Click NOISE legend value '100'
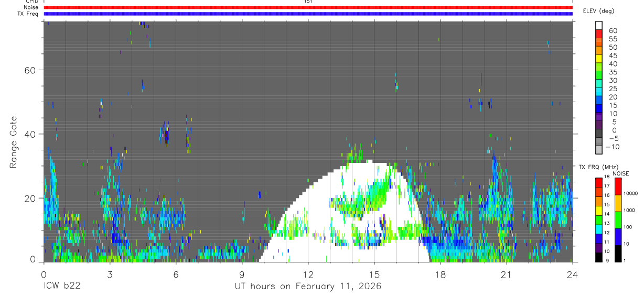The image size is (644, 297). [628, 227]
